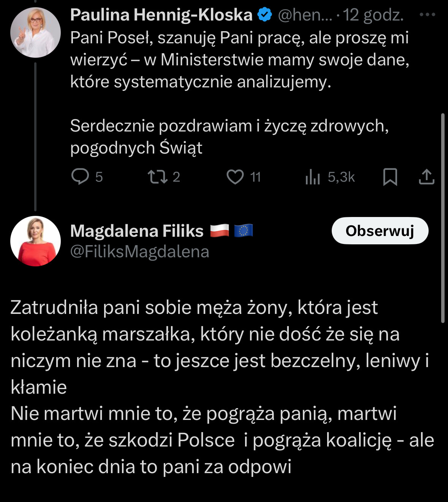This screenshot has width=448, height=502.
Task: Bookmark Paulina Hennig-Kloska's tweet
Action: tap(390, 177)
